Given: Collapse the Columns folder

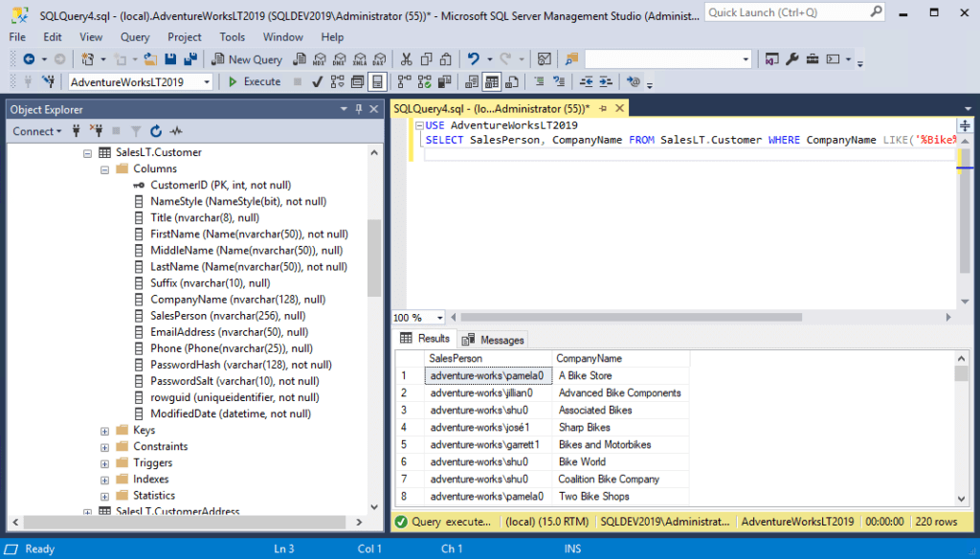Looking at the screenshot, I should point(105,169).
